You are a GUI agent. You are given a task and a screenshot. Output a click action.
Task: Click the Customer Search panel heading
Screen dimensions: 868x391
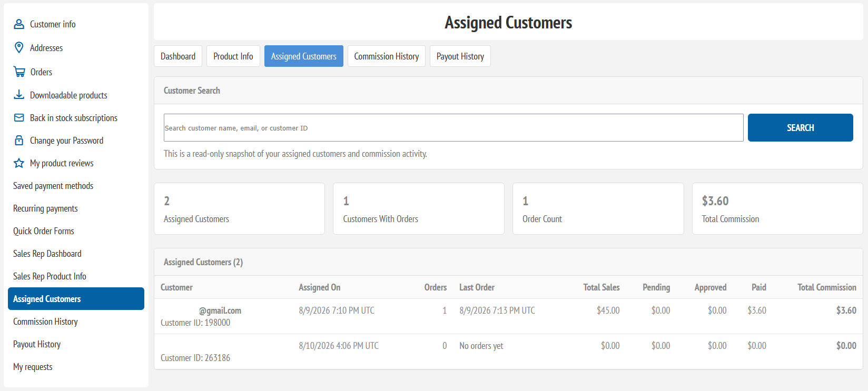pos(192,91)
